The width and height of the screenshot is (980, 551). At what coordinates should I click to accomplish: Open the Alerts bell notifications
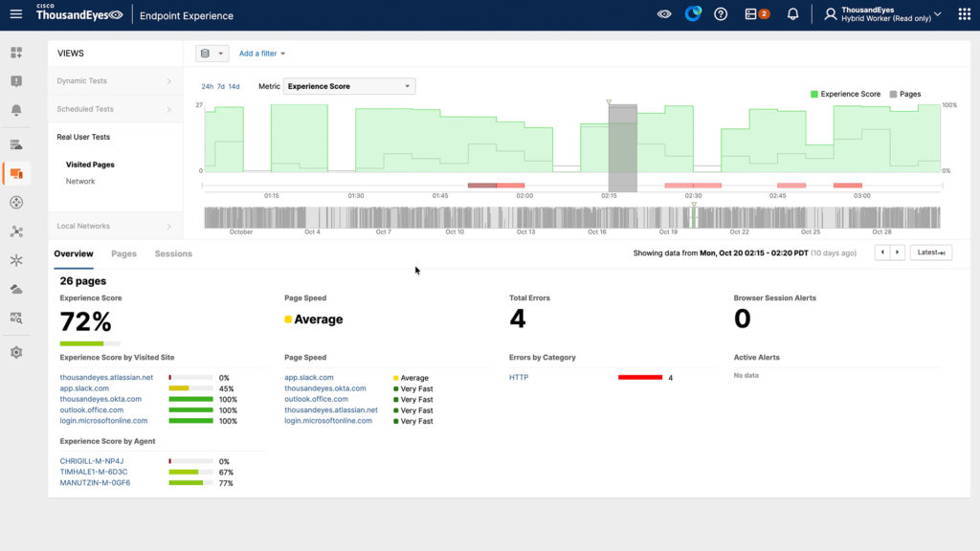coord(15,109)
